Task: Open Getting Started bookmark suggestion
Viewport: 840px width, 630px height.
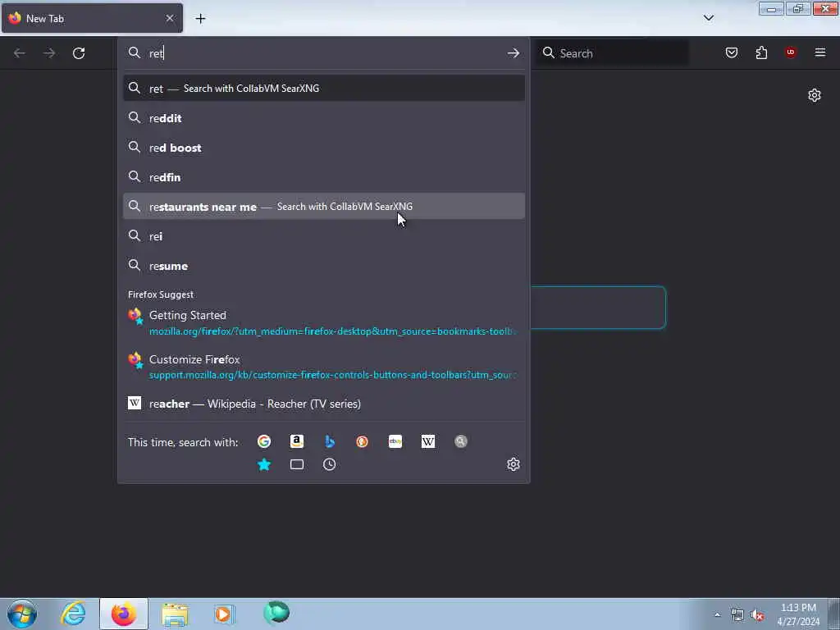Action: tap(323, 322)
